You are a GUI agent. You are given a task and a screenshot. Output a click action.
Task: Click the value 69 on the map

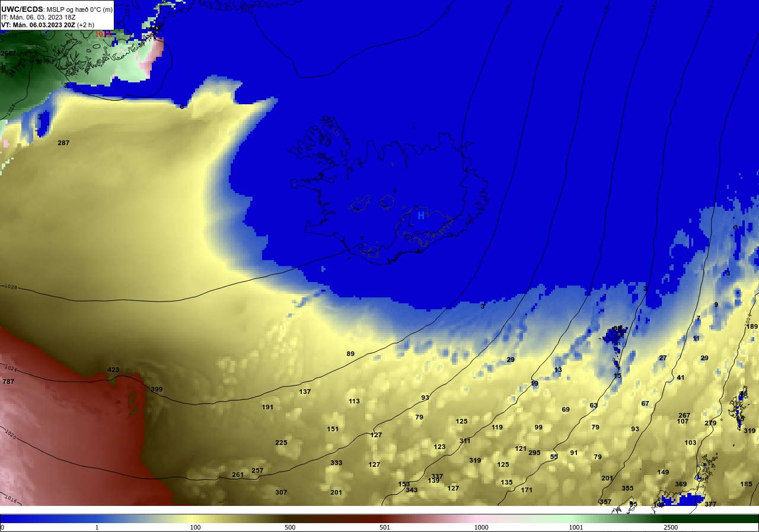(566, 409)
